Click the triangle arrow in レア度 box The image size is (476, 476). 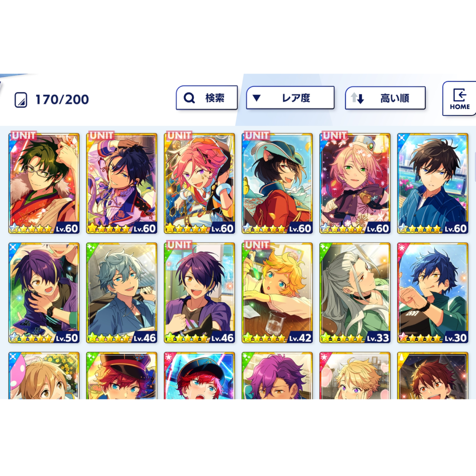tap(256, 98)
